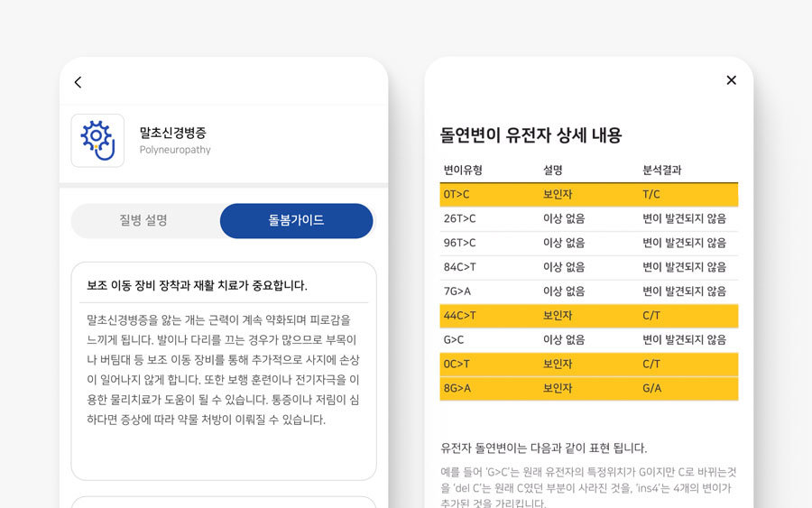Click the 분석결과 column header
The height and width of the screenshot is (508, 812).
(x=661, y=170)
